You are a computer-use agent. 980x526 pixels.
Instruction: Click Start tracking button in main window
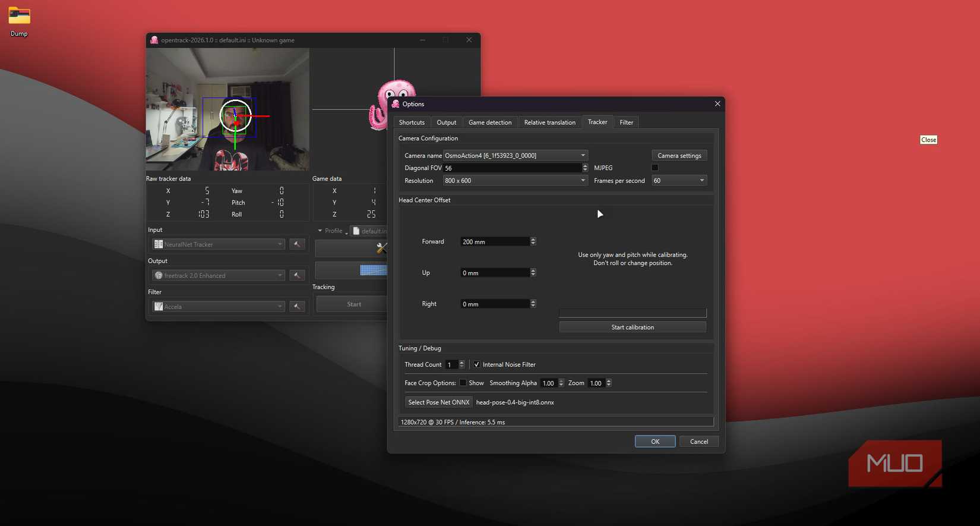(352, 304)
